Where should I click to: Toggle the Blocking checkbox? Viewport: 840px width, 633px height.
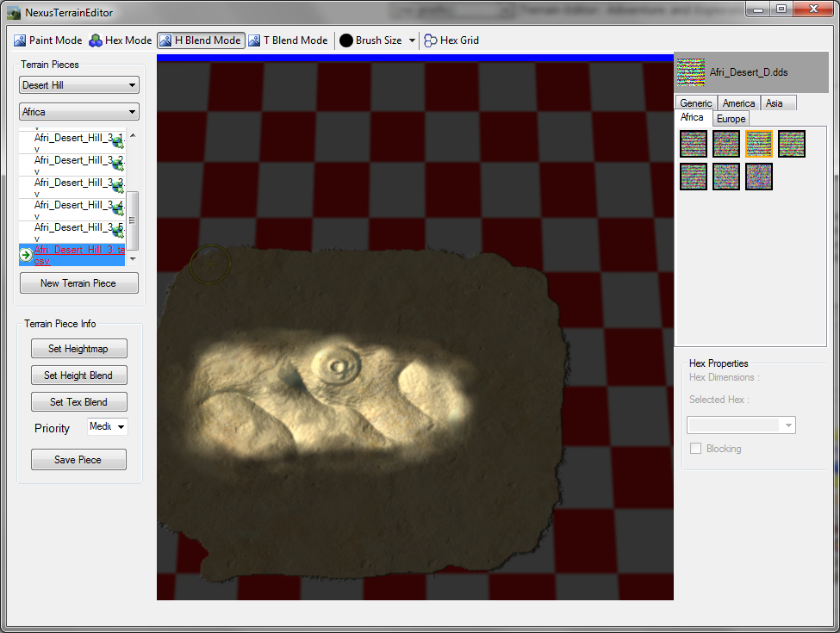(x=696, y=449)
